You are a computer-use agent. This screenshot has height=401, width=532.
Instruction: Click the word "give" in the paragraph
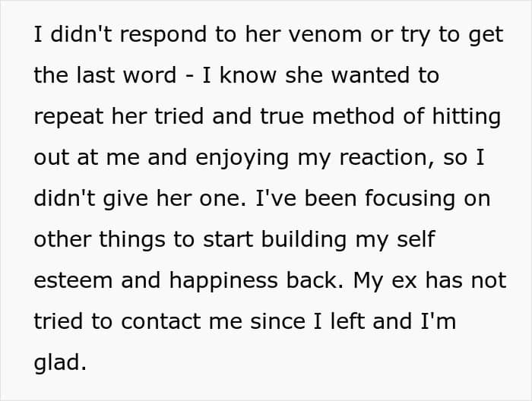coord(119,200)
